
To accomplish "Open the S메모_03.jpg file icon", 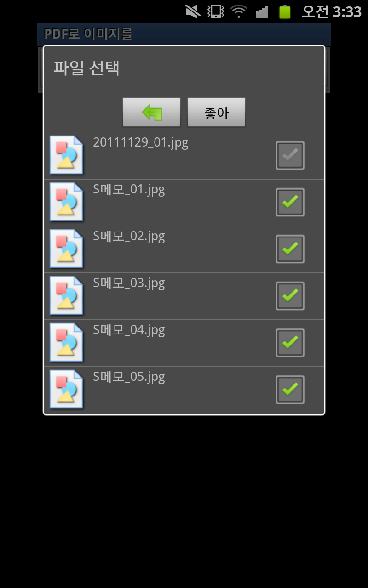I will tap(66, 295).
